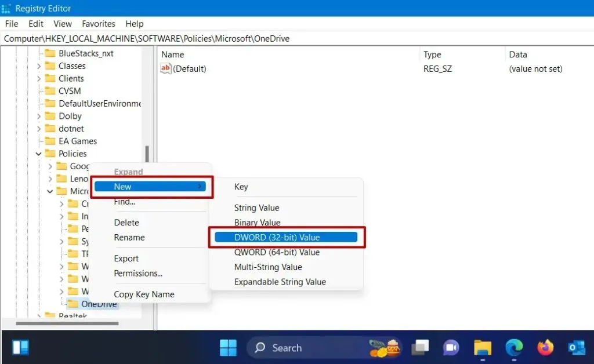Select Binary Value from the submenu

[257, 223]
